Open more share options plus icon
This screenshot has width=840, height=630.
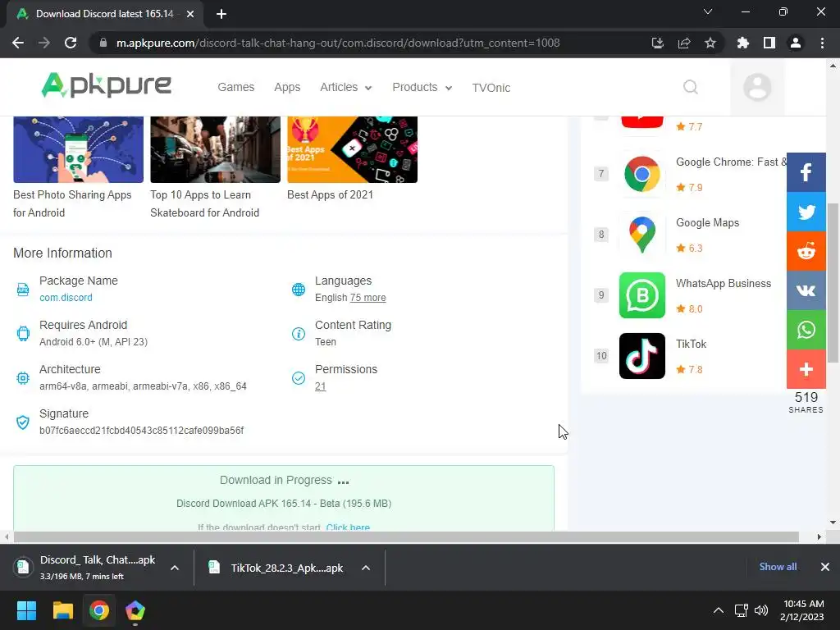point(806,370)
